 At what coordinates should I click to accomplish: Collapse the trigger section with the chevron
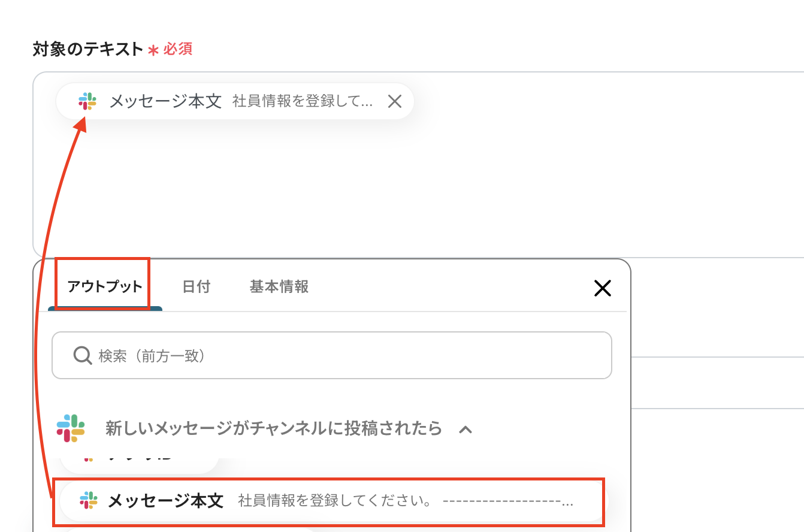pyautogui.click(x=466, y=429)
